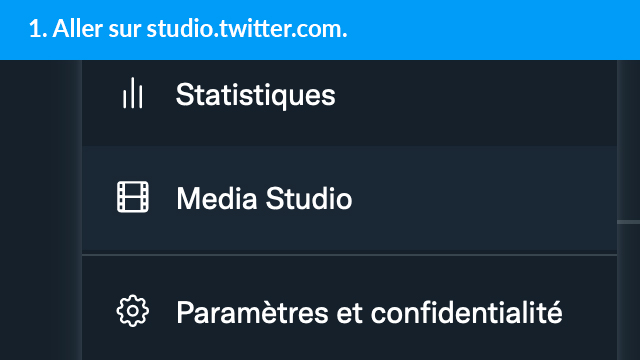Choose the highlighted Media Studio row
The width and height of the screenshot is (640, 360).
[349, 198]
